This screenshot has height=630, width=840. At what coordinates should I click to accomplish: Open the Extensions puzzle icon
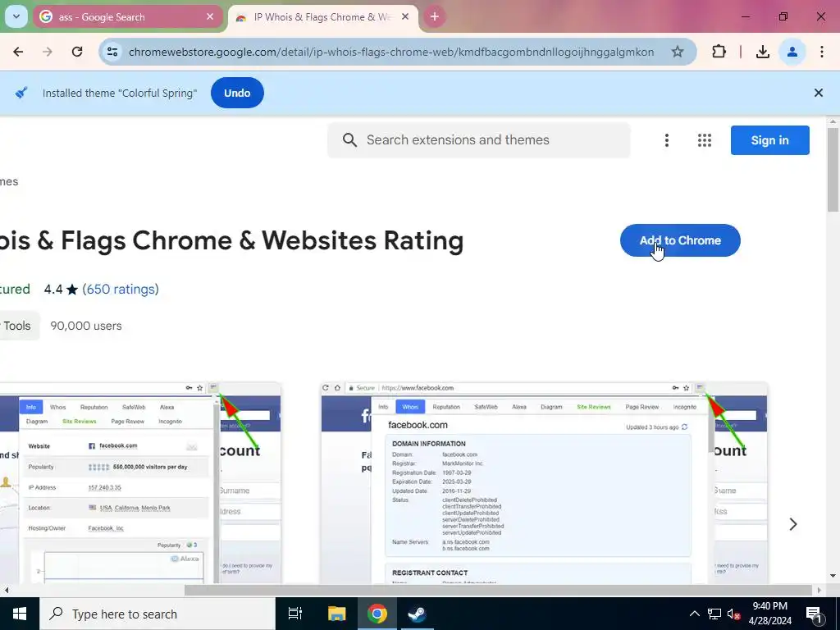pyautogui.click(x=719, y=52)
